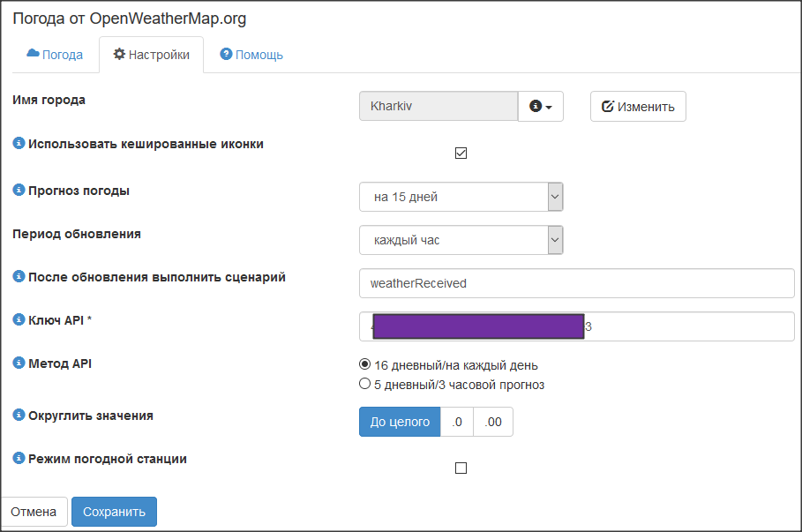This screenshot has width=802, height=532.
Task: Click info icon next to Метод API
Action: tap(19, 363)
